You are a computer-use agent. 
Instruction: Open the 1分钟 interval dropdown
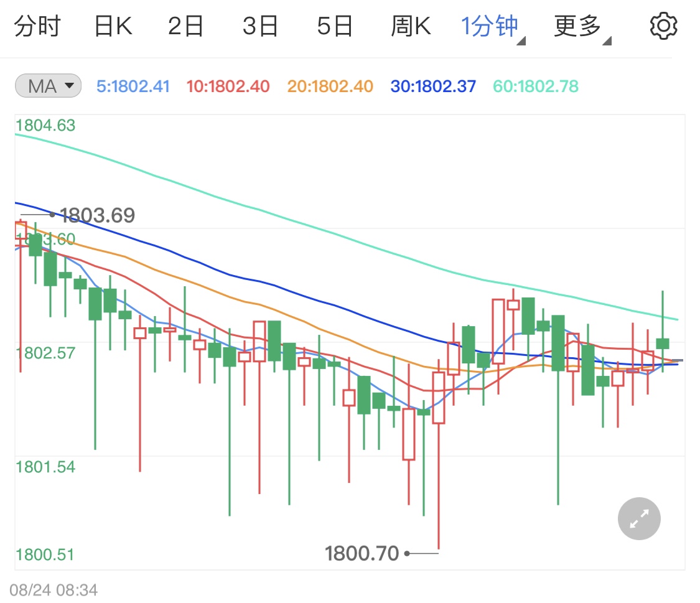493,27
